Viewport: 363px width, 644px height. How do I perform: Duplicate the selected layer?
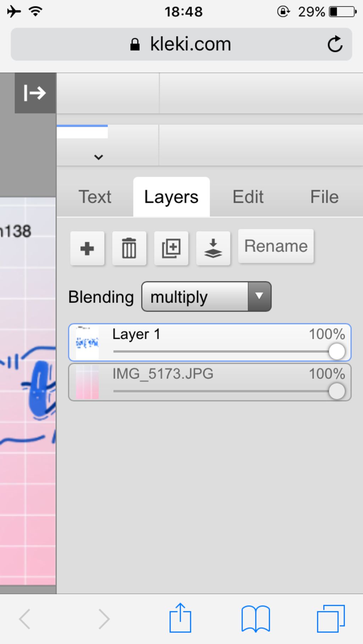(171, 248)
